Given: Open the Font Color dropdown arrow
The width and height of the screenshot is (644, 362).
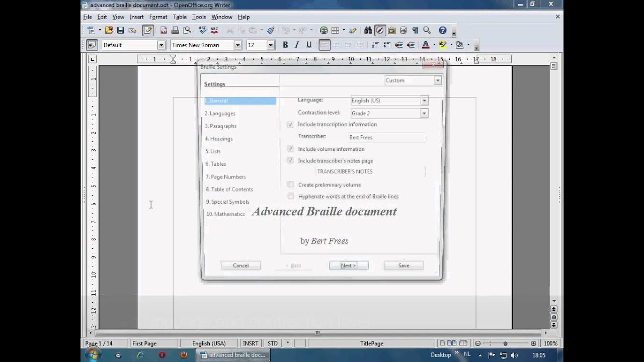Looking at the screenshot, I should (x=434, y=45).
